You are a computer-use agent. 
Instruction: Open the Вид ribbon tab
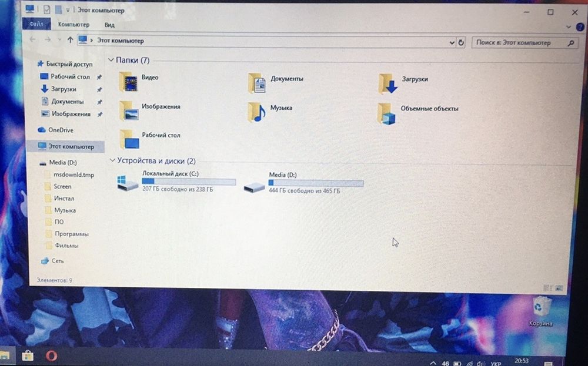(109, 25)
